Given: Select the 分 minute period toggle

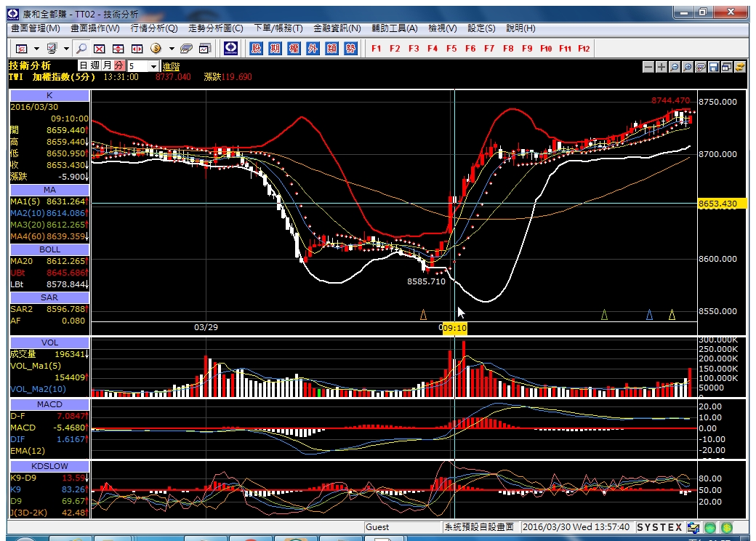Looking at the screenshot, I should pos(119,65).
